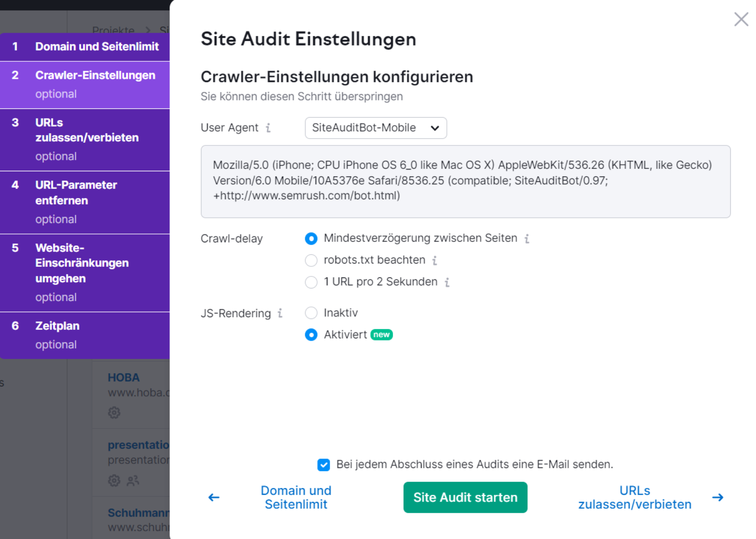
Task: Select robots.txt beachten option
Action: pyautogui.click(x=311, y=260)
